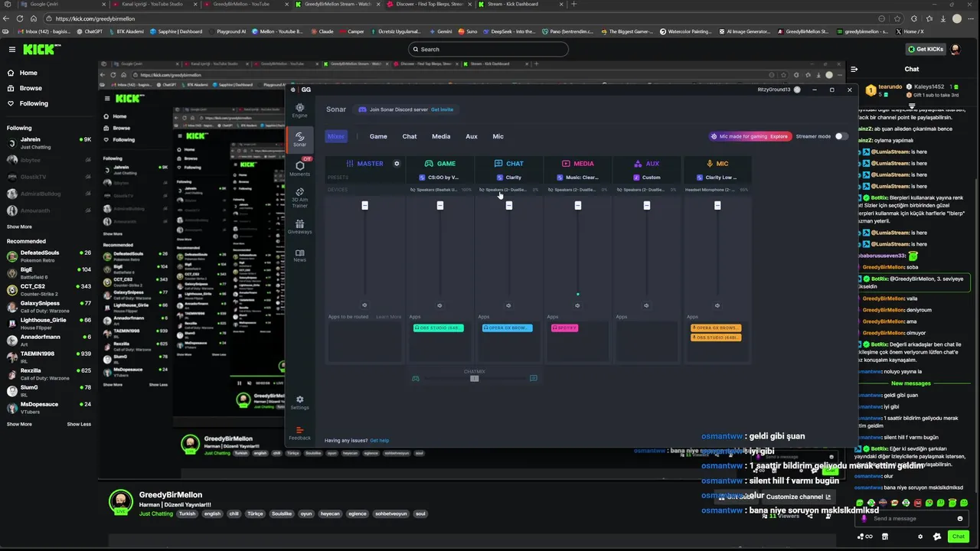
Task: Mute the Master channel speaker icon
Action: tap(364, 305)
